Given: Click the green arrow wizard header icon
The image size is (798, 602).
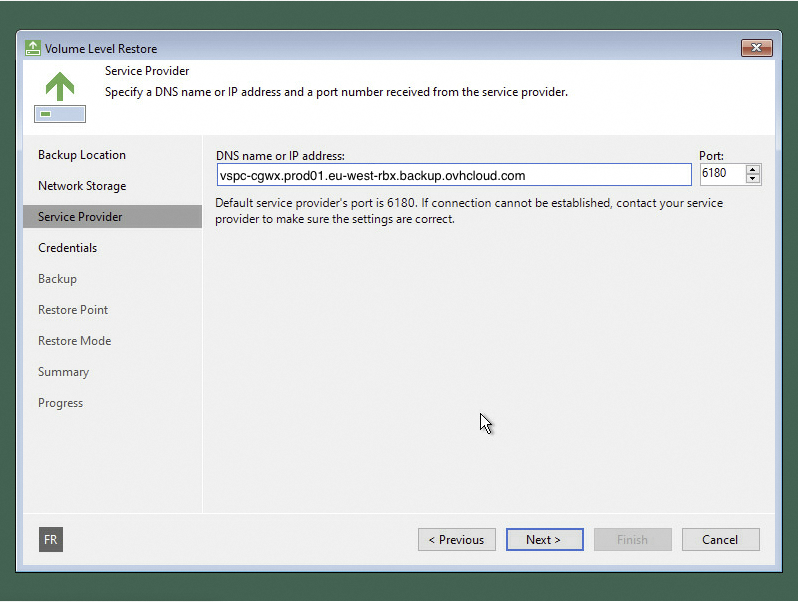Looking at the screenshot, I should click(60, 98).
